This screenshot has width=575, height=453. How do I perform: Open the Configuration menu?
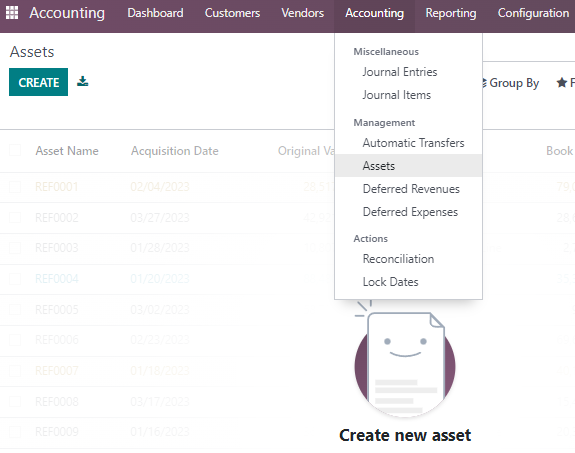pyautogui.click(x=533, y=13)
